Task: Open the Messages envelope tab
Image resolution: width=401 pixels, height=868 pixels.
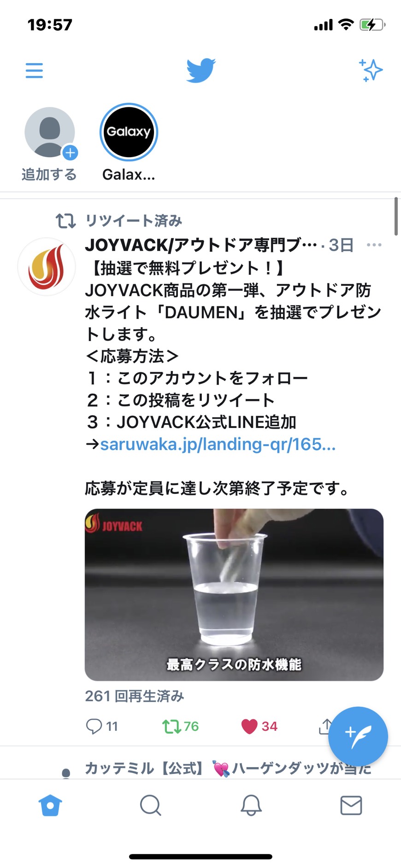Action: [351, 805]
